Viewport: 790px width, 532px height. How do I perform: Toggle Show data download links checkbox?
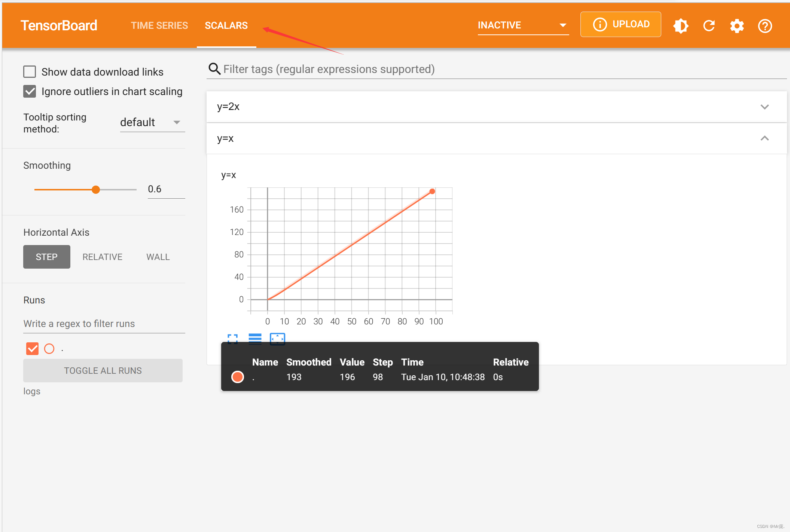[30, 71]
